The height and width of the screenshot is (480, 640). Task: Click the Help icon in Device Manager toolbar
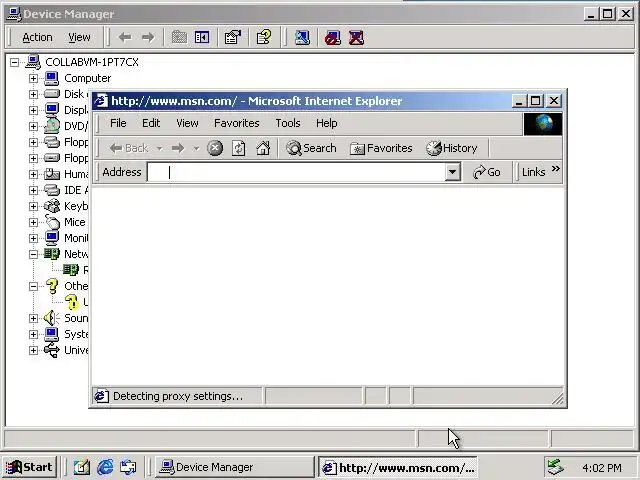pyautogui.click(x=264, y=38)
